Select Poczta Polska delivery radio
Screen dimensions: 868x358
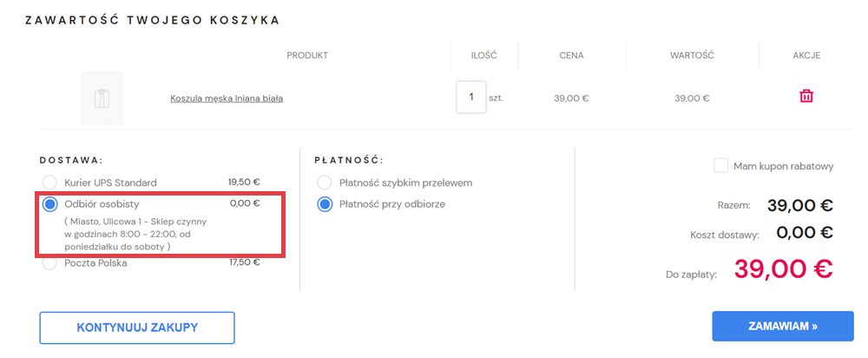(50, 262)
